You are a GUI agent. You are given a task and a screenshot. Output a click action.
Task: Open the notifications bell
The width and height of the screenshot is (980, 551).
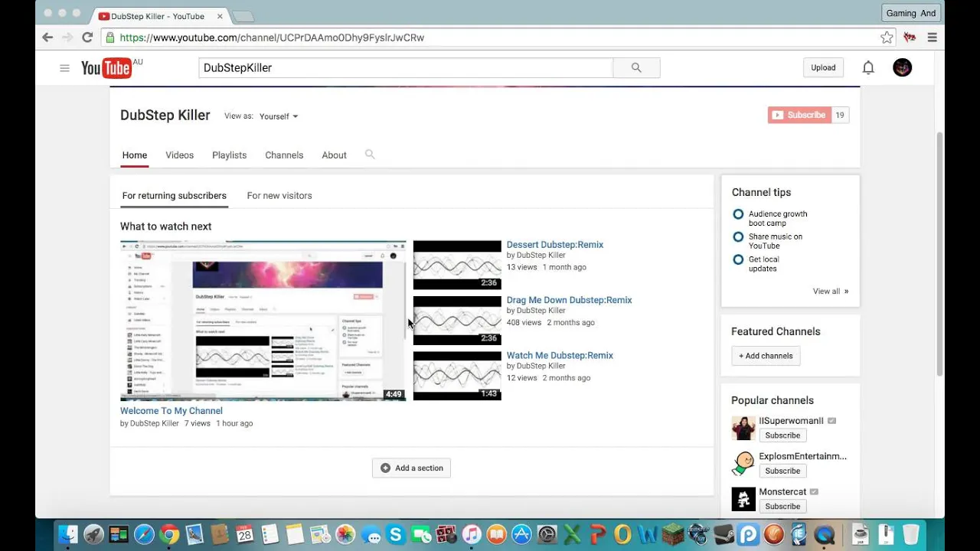[868, 68]
